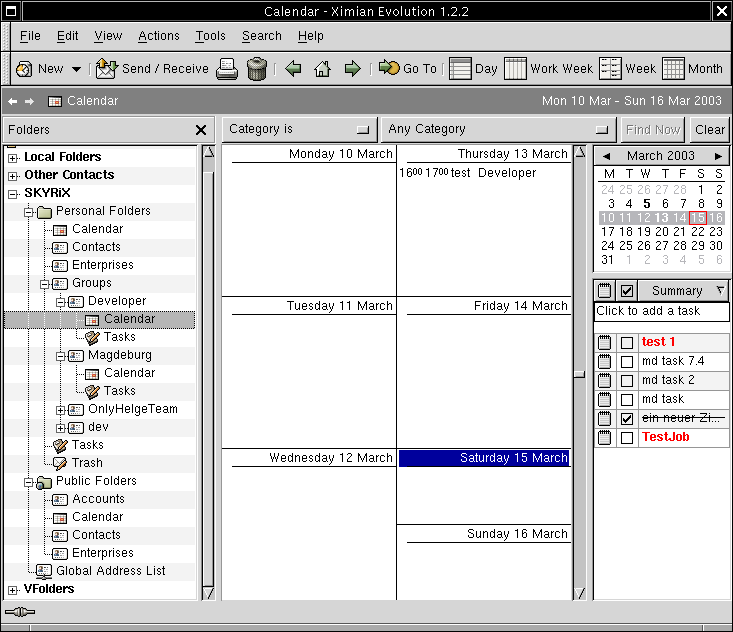Click the folder bar back arrow
Viewport: 733px width, 632px height.
13,101
